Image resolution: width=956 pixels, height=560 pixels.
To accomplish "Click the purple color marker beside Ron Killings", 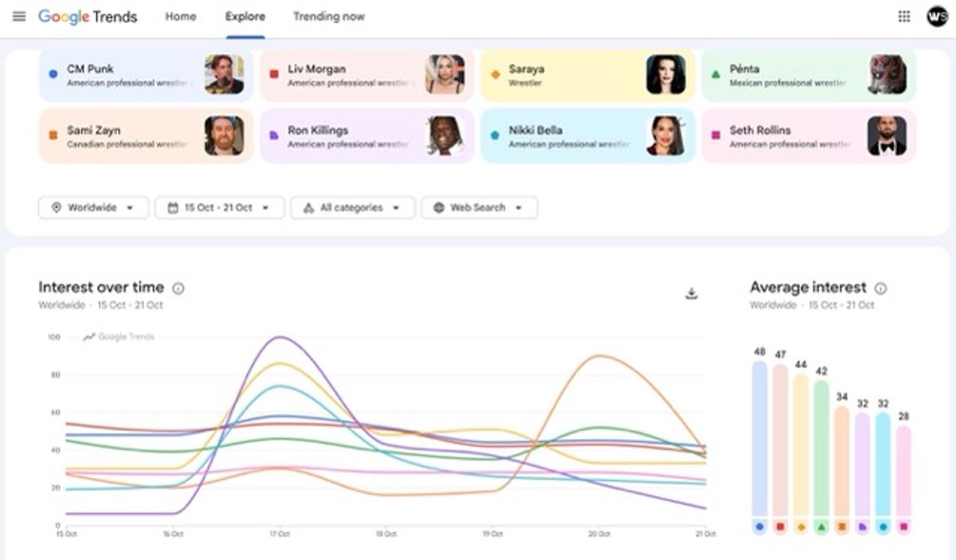I will tap(273, 135).
